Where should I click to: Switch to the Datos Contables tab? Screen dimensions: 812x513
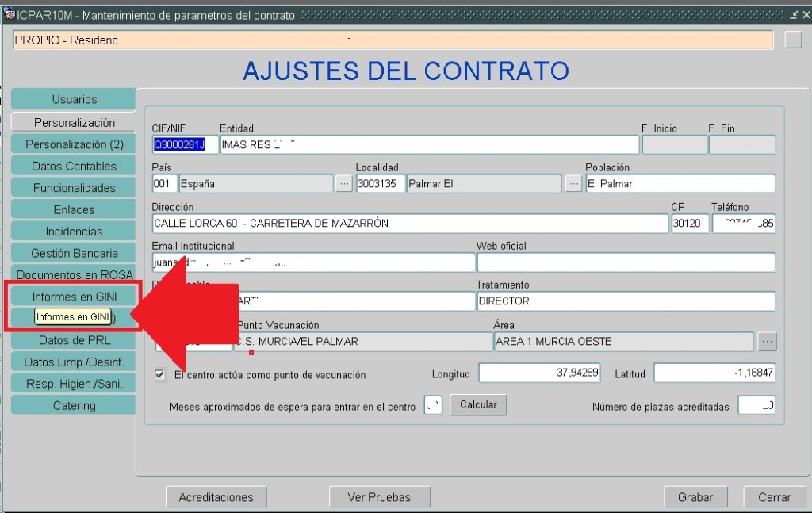click(x=74, y=167)
